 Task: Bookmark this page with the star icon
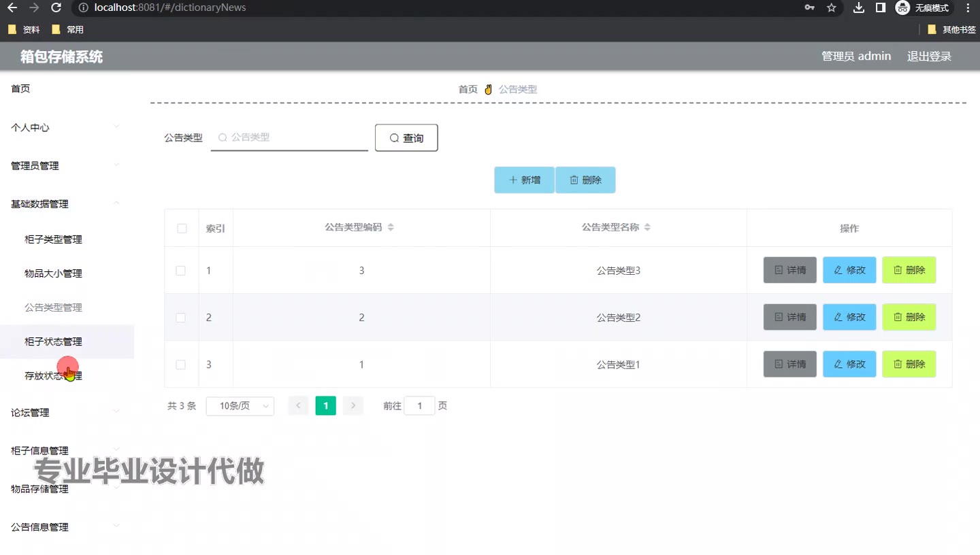click(831, 7)
